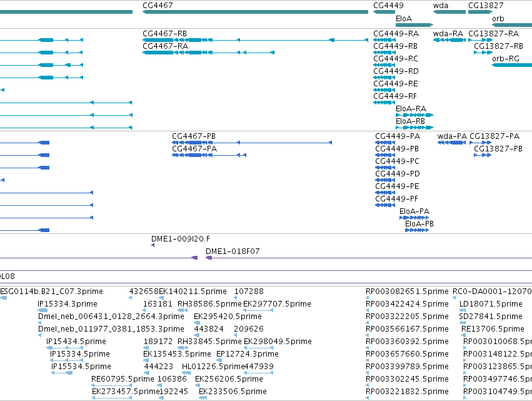The height and width of the screenshot is (401, 532).
Task: Select EST EK256206.5prime
Action: click(x=198, y=385)
